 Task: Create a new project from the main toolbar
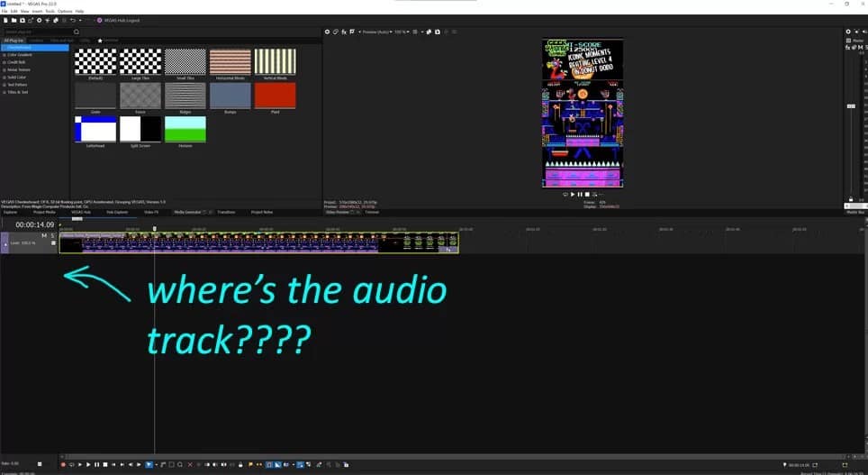coord(5,21)
